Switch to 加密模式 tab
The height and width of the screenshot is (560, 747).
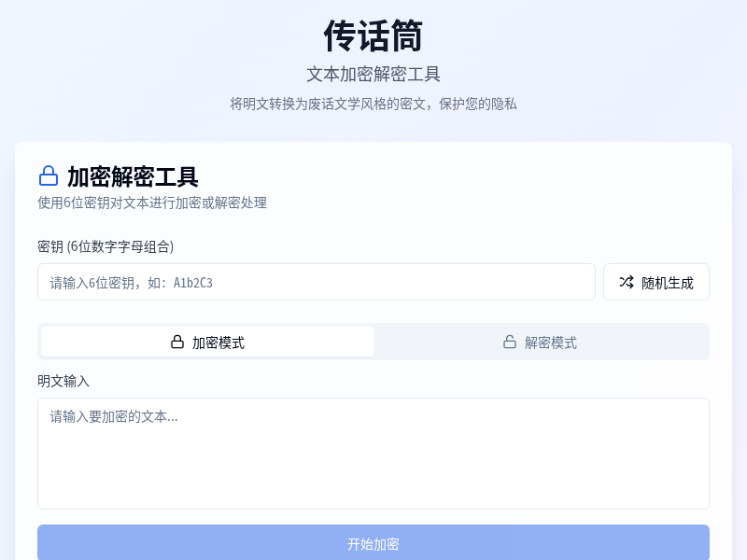coord(207,342)
